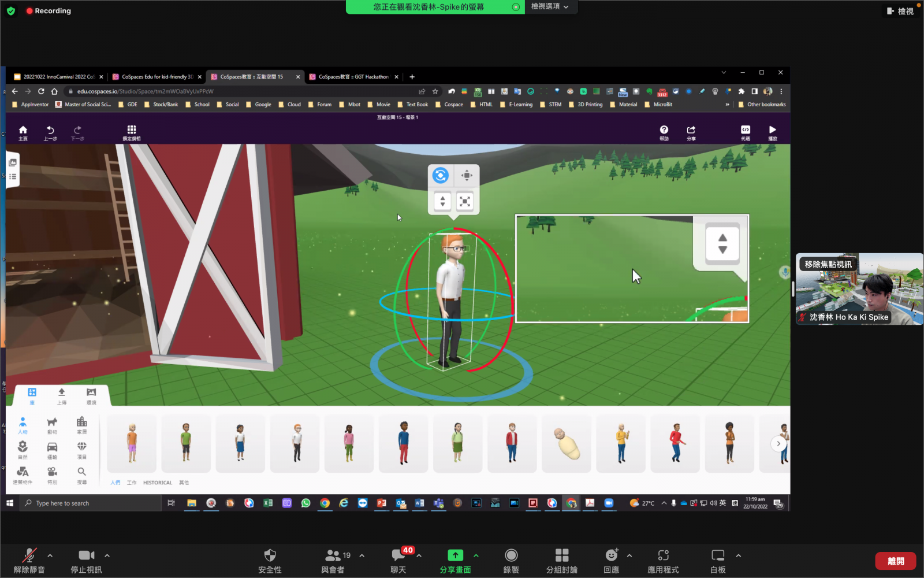Expand the 檢視選項 view options dropdown
Screen dimensions: 924x578
pyautogui.click(x=550, y=6)
